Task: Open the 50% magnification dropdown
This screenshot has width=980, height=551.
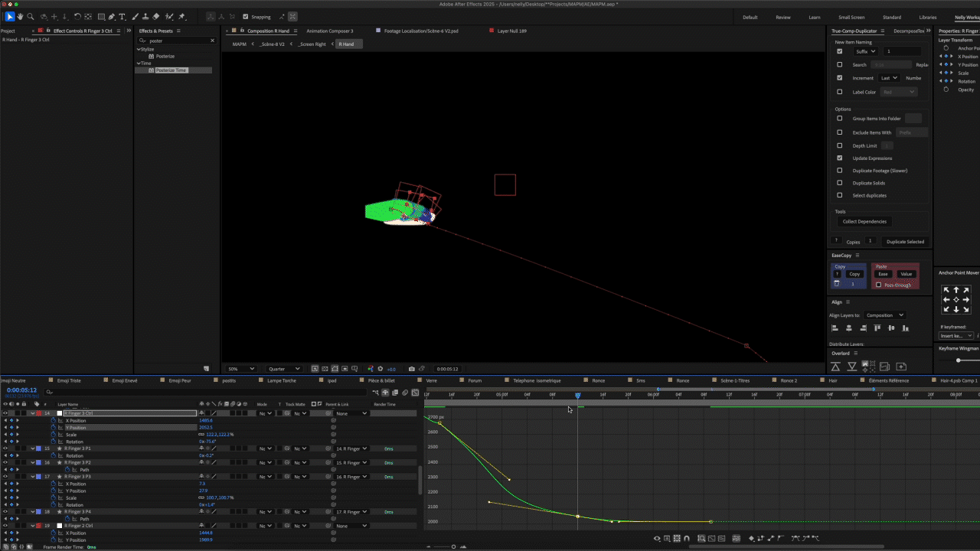Action: (241, 369)
